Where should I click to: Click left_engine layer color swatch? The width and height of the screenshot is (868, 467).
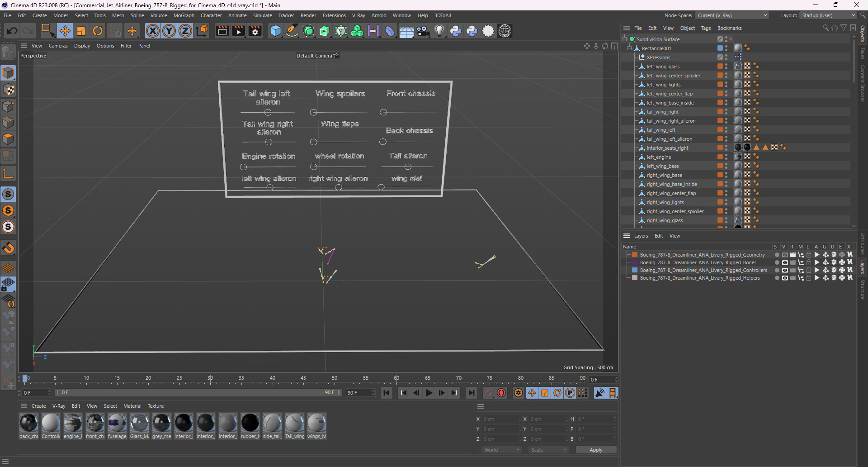[720, 157]
